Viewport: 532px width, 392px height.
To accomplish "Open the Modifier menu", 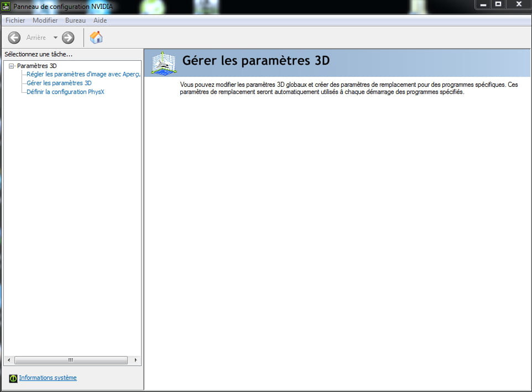I will (x=45, y=20).
